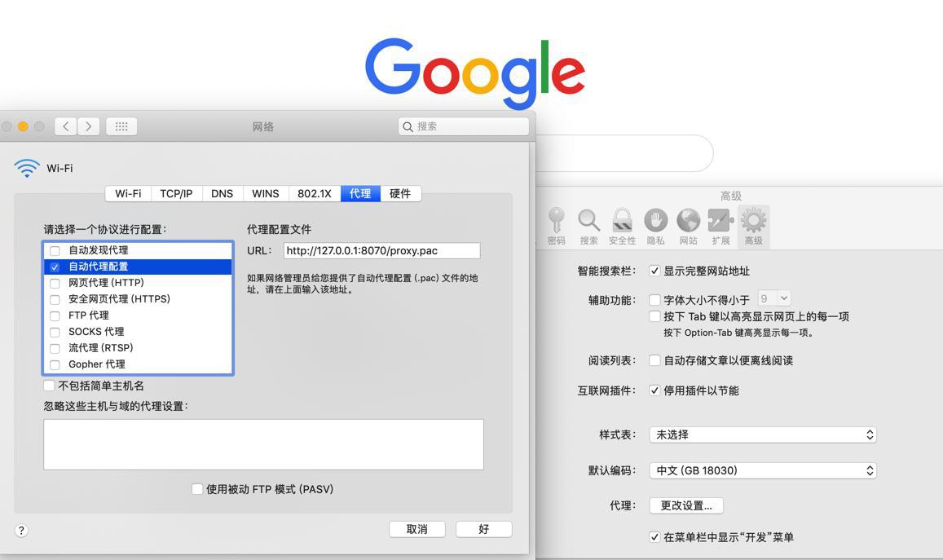Switch to the WINS tab

[x=265, y=194]
